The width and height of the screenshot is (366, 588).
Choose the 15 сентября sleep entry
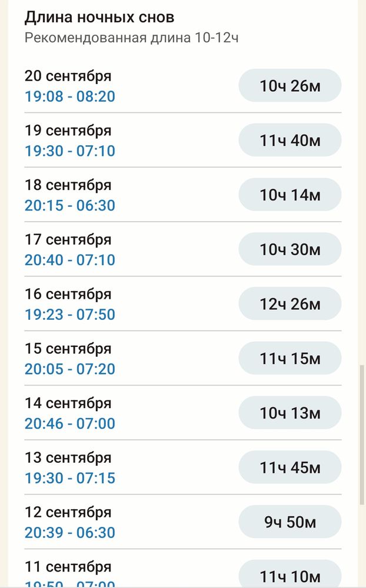[68, 348]
